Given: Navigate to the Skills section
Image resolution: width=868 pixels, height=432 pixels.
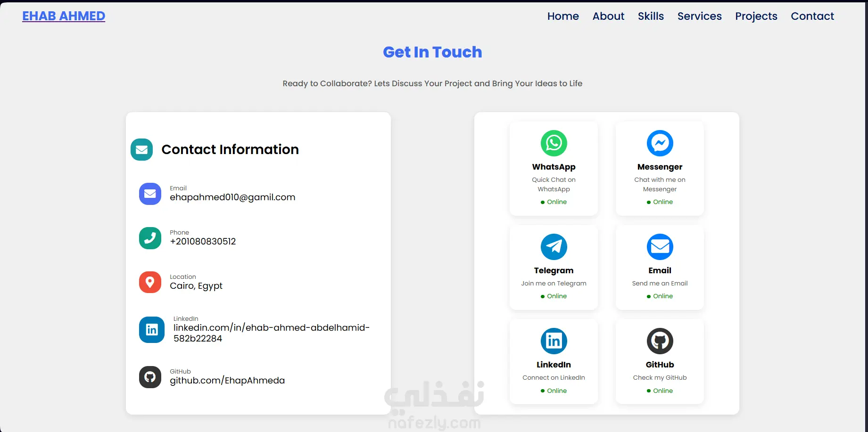Looking at the screenshot, I should (x=651, y=16).
